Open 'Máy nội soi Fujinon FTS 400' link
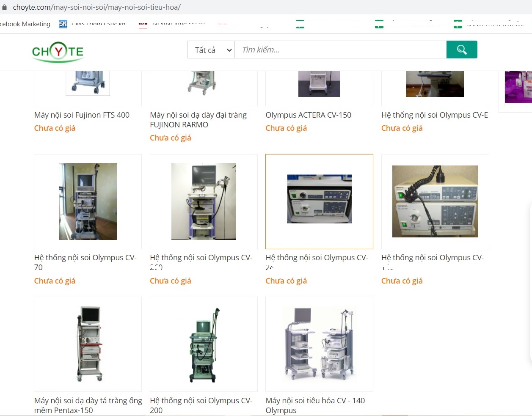532x416 pixels. (x=82, y=115)
